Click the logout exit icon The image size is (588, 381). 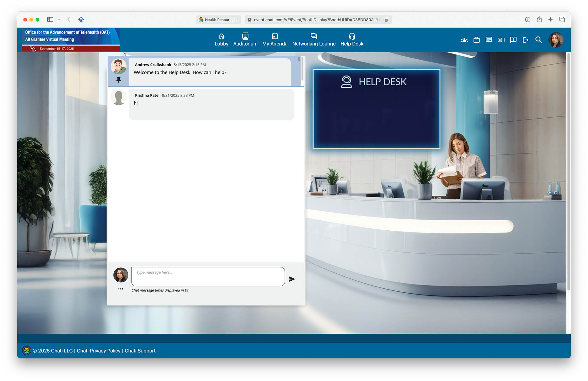coord(526,40)
